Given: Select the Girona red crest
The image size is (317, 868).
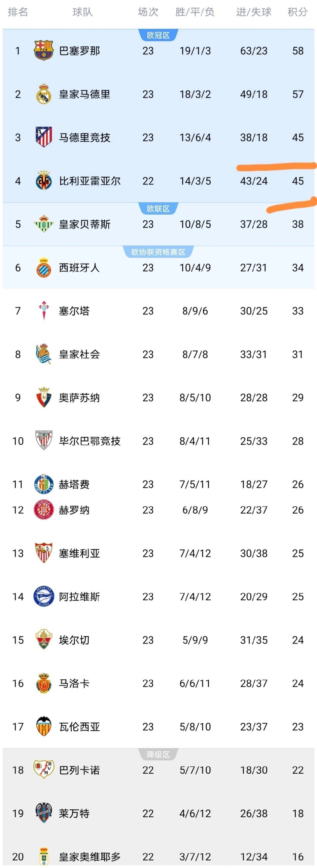Looking at the screenshot, I should pos(44,510).
